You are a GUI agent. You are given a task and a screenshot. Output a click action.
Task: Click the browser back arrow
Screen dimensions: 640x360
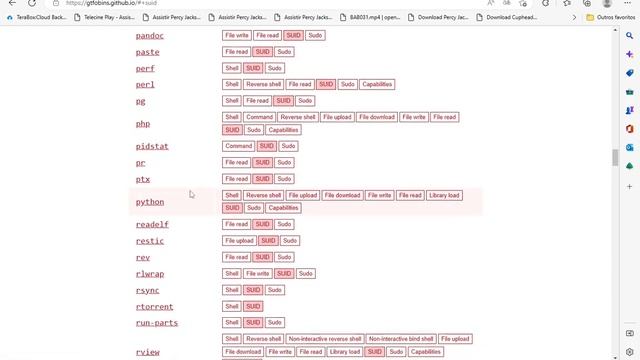[12, 3]
